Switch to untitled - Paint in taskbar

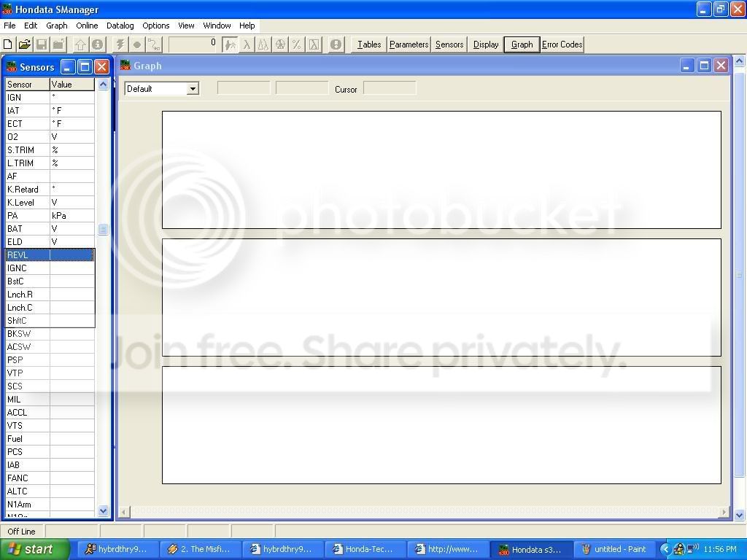615,549
